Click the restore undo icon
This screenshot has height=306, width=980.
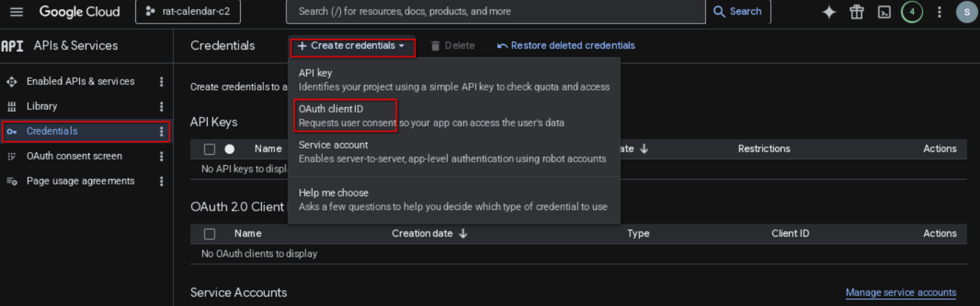click(502, 46)
